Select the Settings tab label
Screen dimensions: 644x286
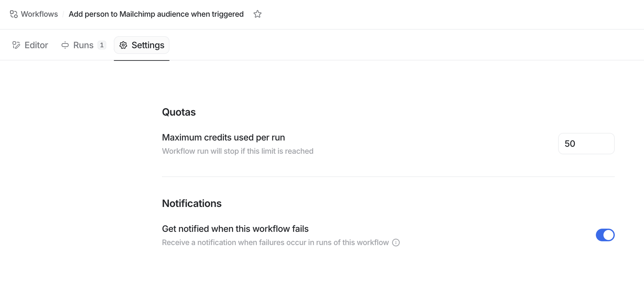point(148,45)
